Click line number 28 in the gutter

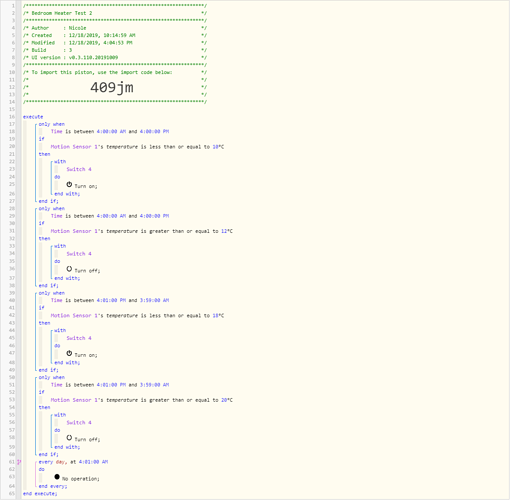[12, 209]
